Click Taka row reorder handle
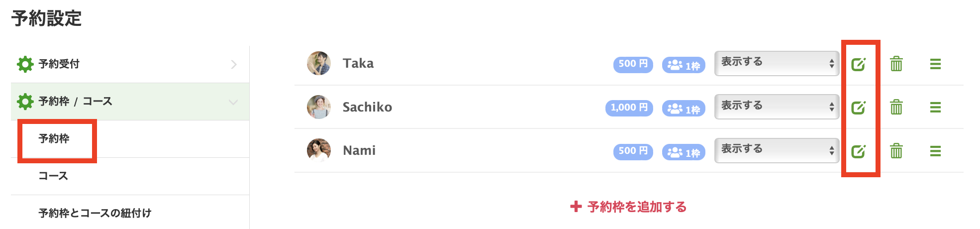This screenshot has width=980, height=229. click(935, 64)
